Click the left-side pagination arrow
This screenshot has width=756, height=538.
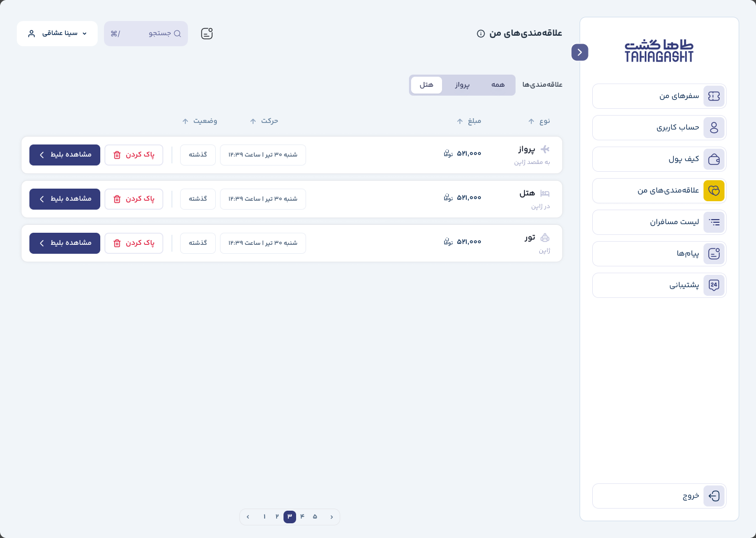click(248, 517)
